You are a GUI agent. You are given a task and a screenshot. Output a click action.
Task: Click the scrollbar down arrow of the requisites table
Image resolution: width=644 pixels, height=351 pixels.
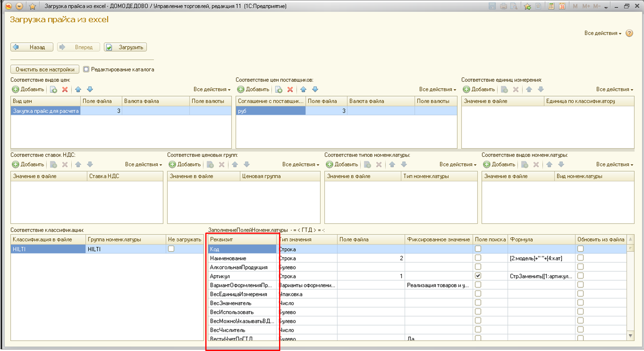pos(630,336)
